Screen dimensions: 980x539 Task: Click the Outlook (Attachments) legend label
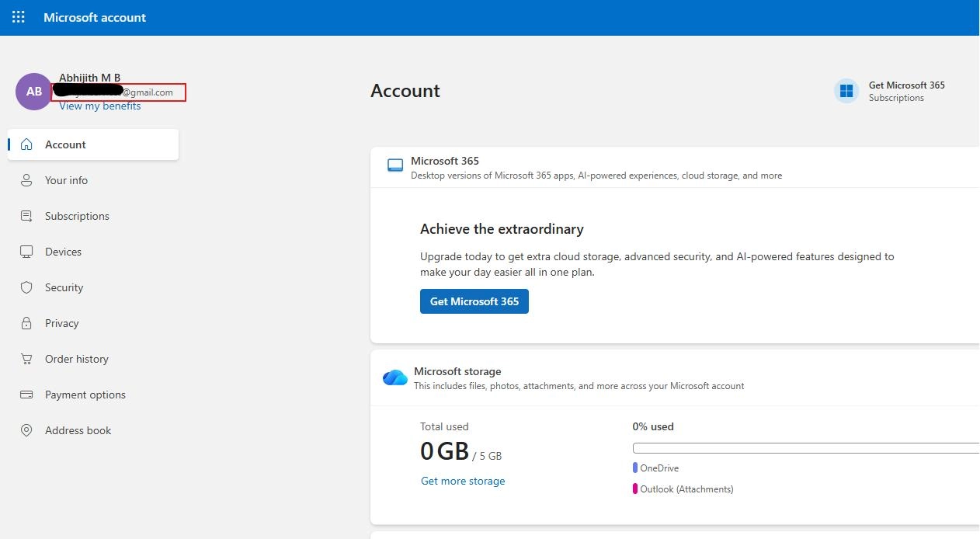[686, 489]
